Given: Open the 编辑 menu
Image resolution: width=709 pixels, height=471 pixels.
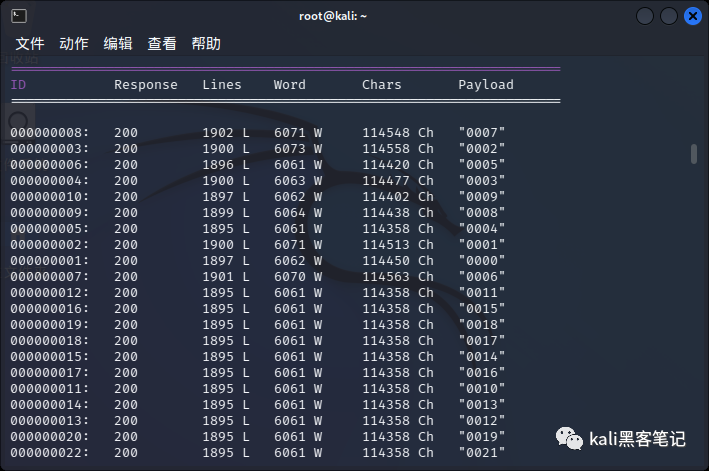Looking at the screenshot, I should (x=118, y=44).
